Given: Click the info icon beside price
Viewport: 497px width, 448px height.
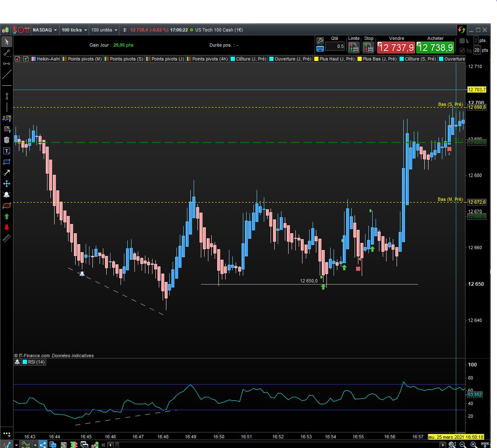Looking at the screenshot, I should 125,30.
